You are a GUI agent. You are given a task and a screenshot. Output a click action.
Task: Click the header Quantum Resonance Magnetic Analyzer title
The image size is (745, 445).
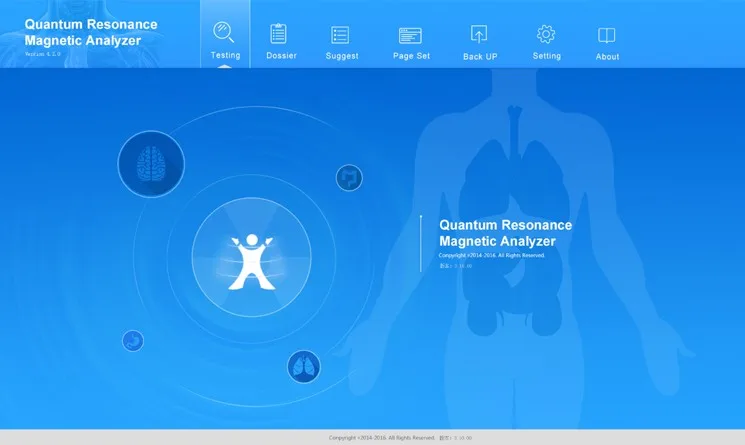[x=91, y=32]
